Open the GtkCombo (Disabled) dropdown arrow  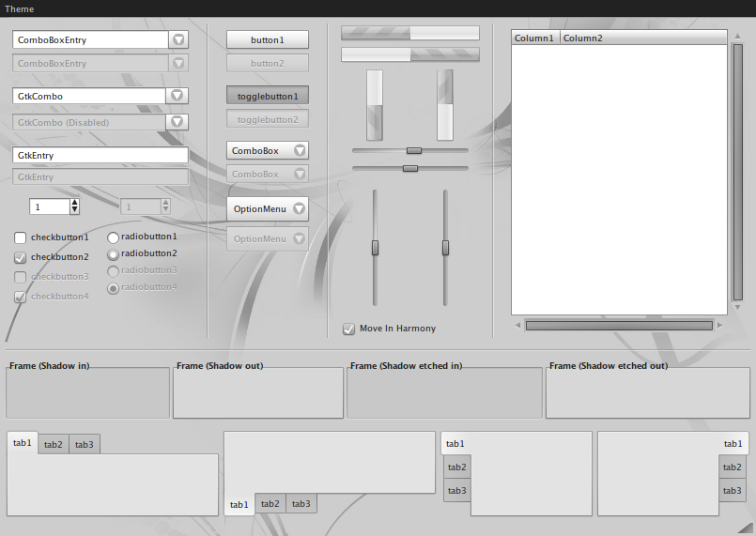pos(177,121)
